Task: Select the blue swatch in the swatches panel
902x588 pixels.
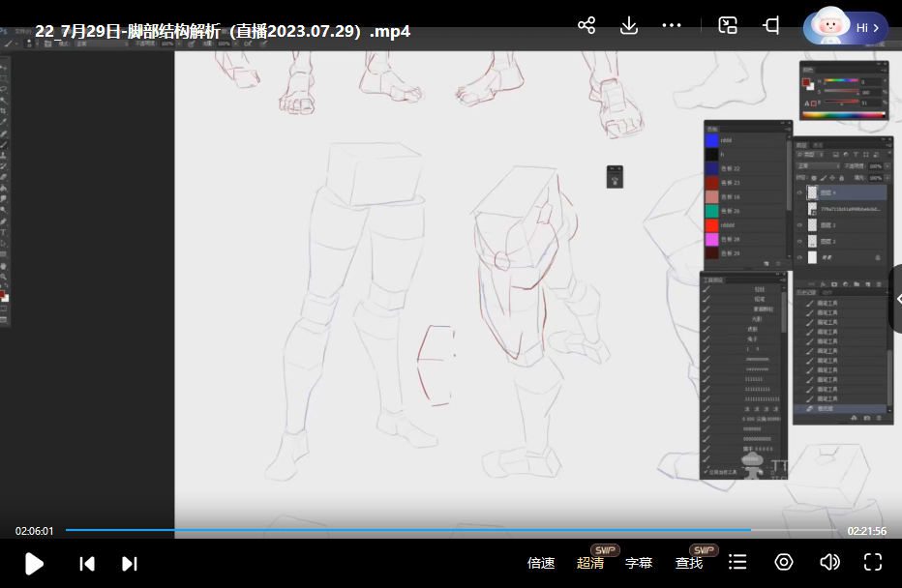Action: 711,140
